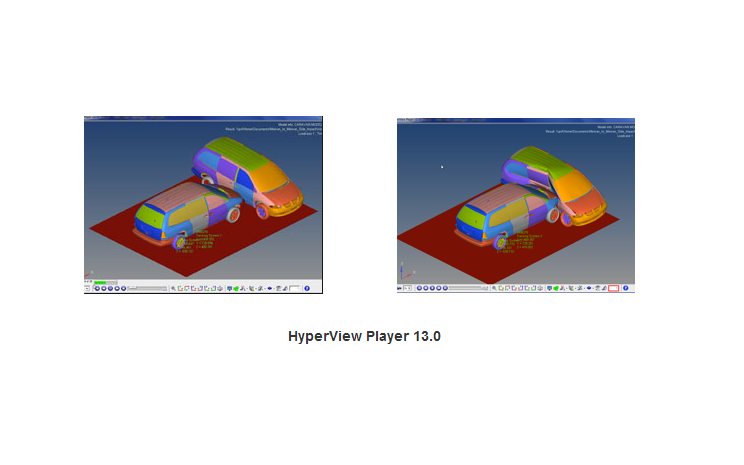Click the monitor display icon in left player toolbar
Viewport: 744px width, 465px height.
pyautogui.click(x=229, y=288)
